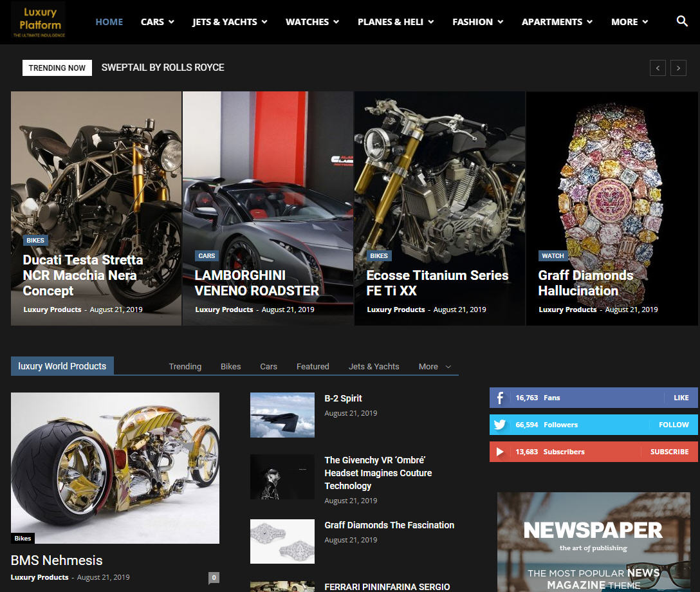700x592 pixels.
Task: Open the Apartments menu
Action: click(x=557, y=22)
